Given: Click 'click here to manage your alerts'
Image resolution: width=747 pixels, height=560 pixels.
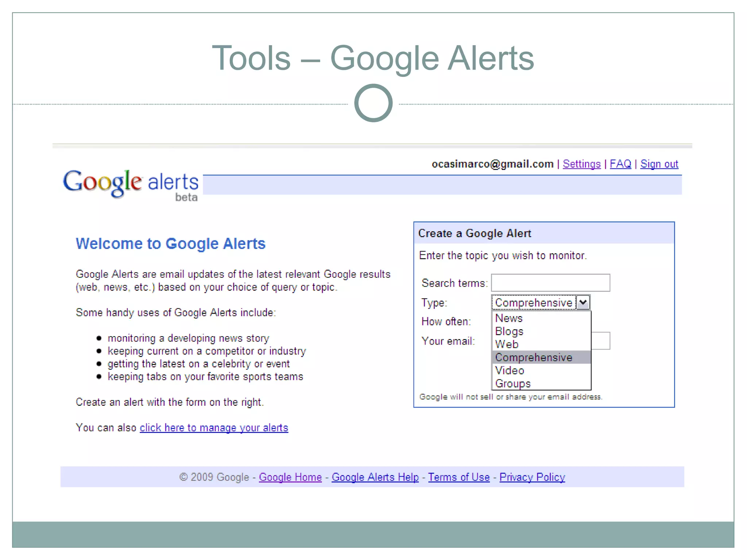Looking at the screenshot, I should [214, 428].
